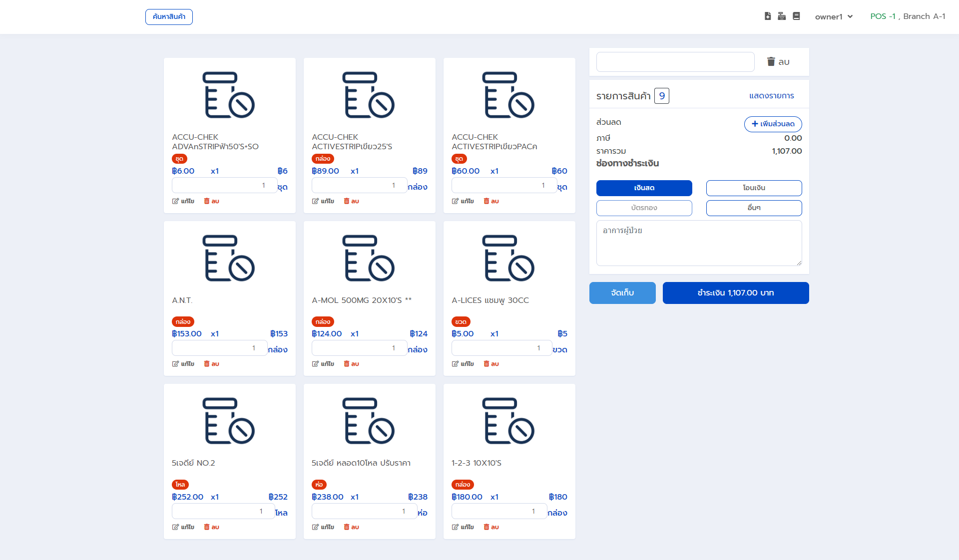Click แสดงรายการ show list link
Screen dimensions: 959x560
[771, 96]
